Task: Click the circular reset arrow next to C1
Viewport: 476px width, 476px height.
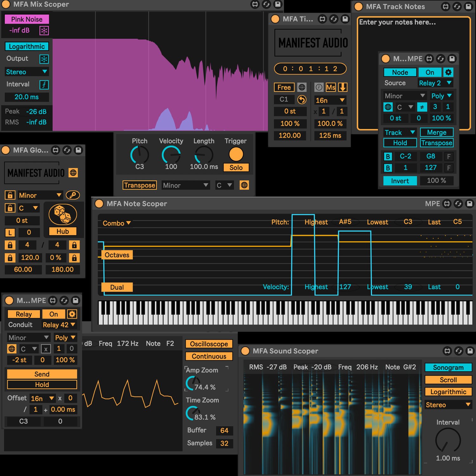Action: [302, 100]
